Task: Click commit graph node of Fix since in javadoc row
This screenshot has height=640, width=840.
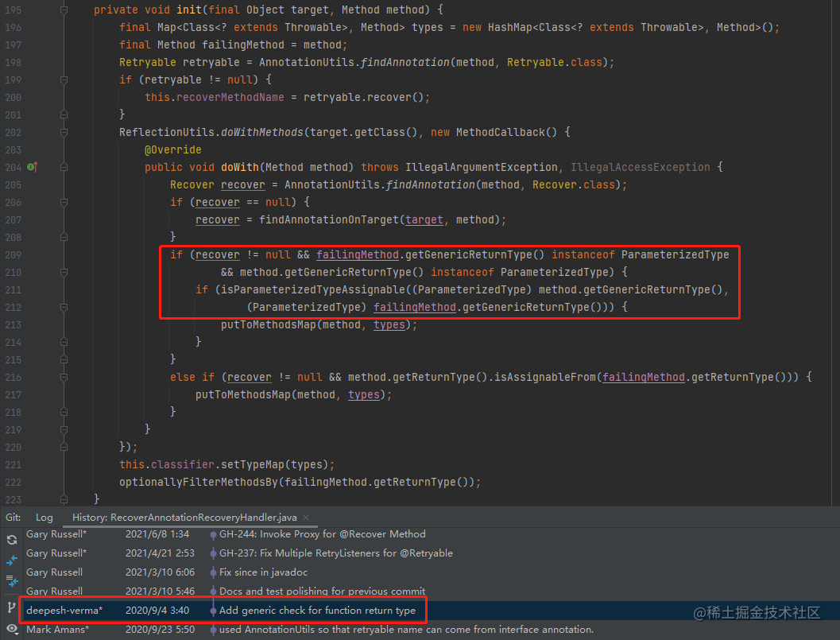Action: pos(213,572)
